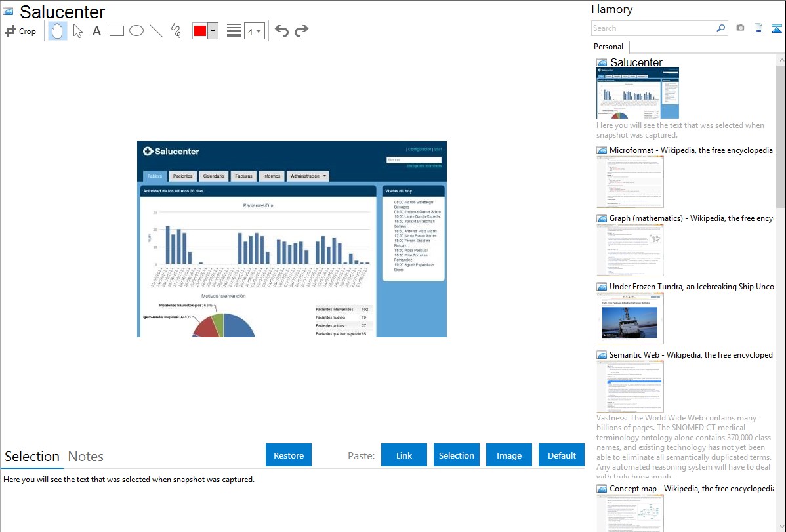The height and width of the screenshot is (532, 786).
Task: Choose the arrow pointer tool
Action: (x=77, y=31)
